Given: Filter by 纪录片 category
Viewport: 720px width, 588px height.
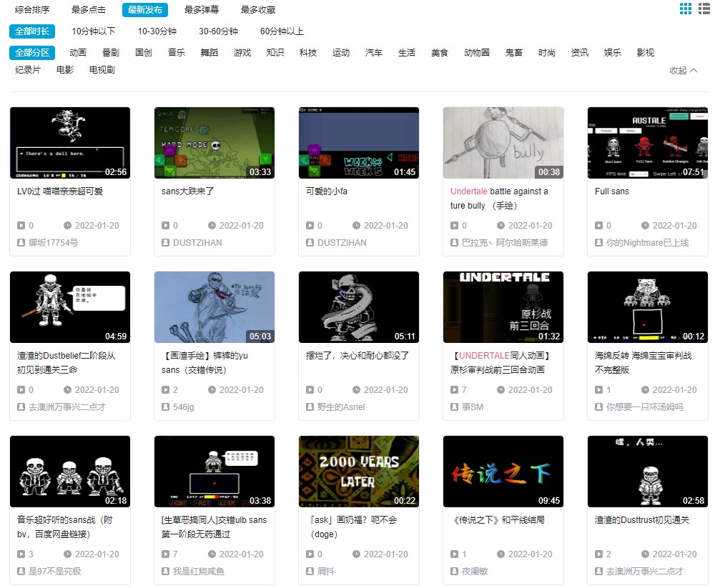Looking at the screenshot, I should pos(28,70).
